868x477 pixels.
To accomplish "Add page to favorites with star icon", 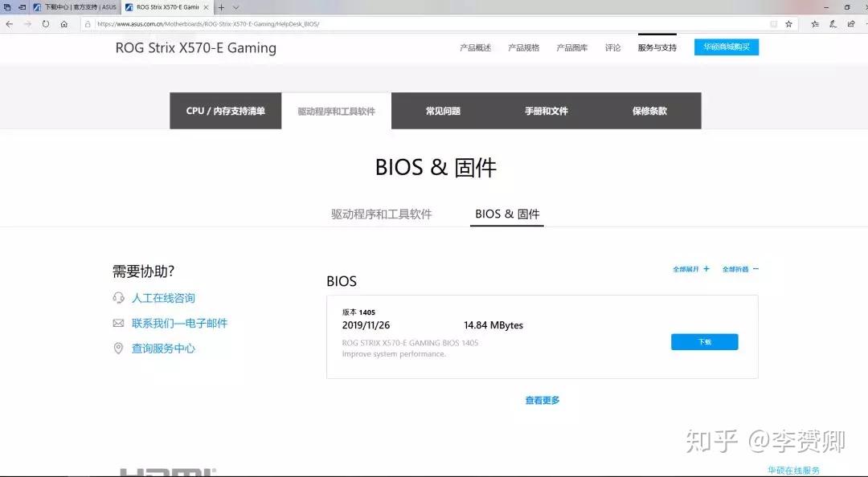I will point(789,24).
